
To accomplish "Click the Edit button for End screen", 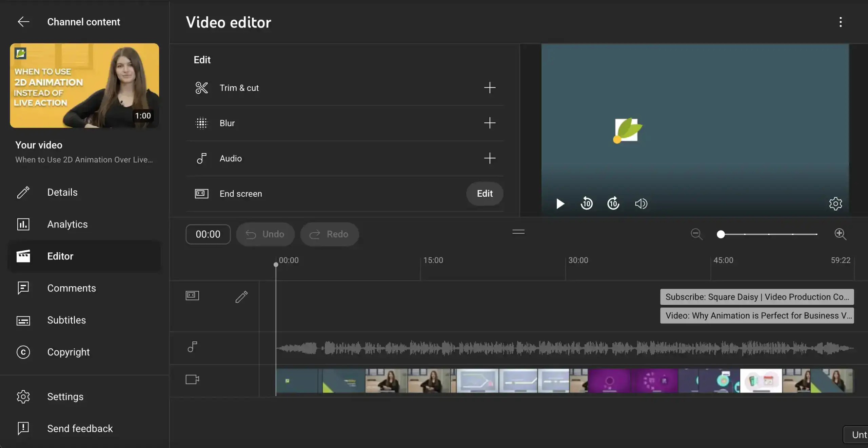I will [x=484, y=194].
